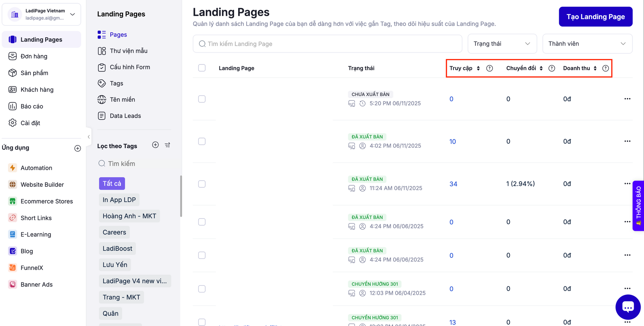The width and height of the screenshot is (644, 326).
Task: Focus the Tìm kiếm Landing Page search field
Action: point(327,44)
